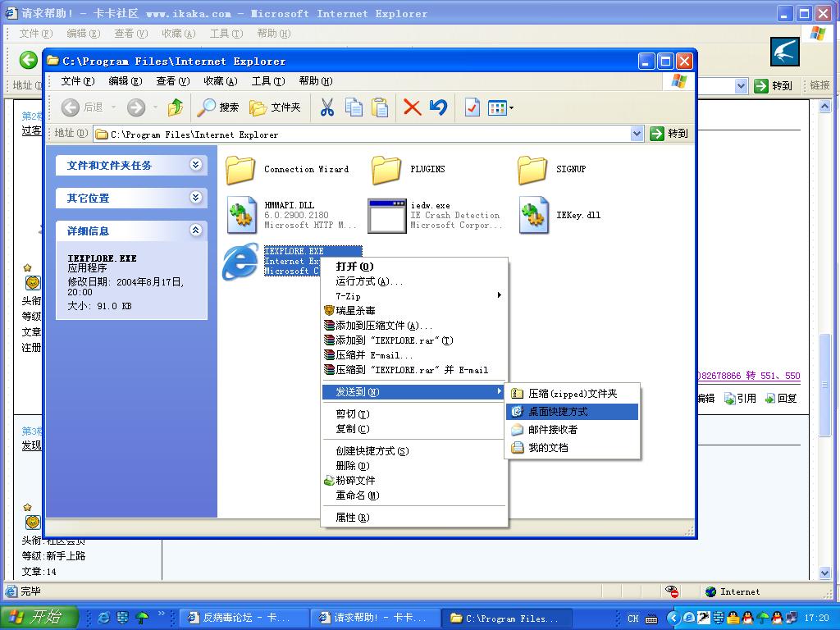Viewport: 840px width, 630px height.
Task: Open 文件(F) menu in Explorer window
Action: point(78,81)
